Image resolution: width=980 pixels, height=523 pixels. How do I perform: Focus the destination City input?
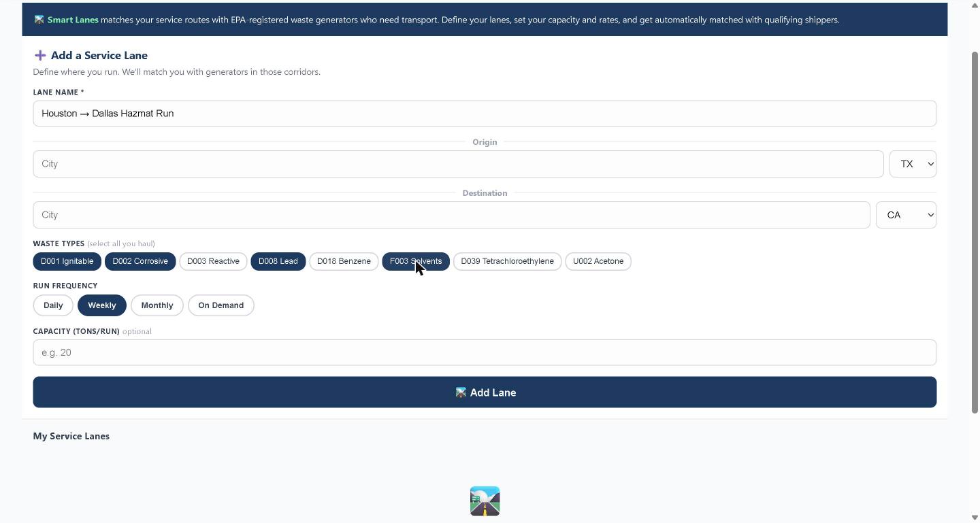click(451, 215)
